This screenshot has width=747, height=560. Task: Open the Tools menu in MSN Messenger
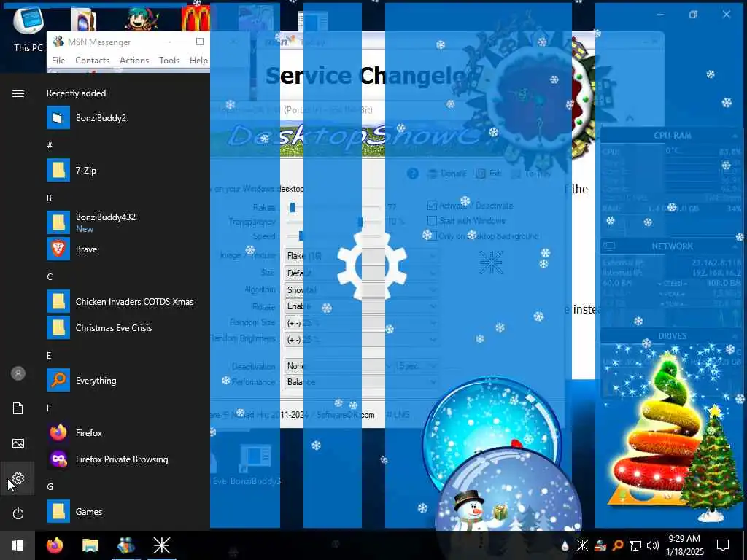click(x=169, y=60)
